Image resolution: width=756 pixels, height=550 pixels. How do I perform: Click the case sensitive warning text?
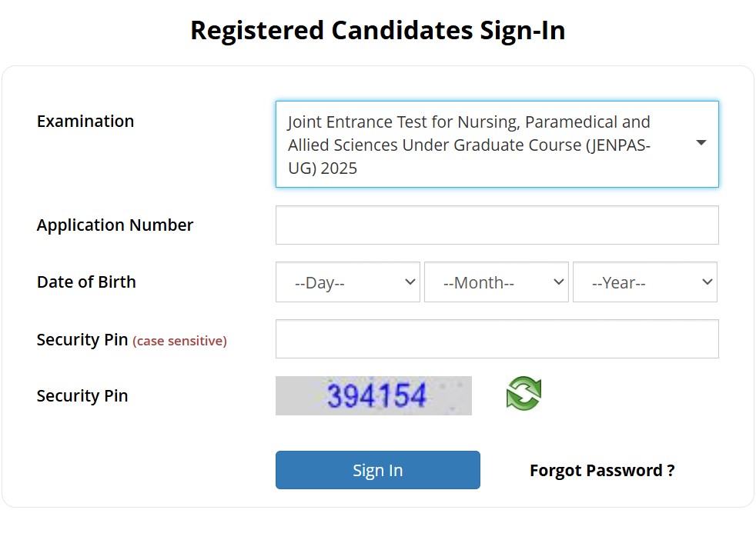click(x=179, y=341)
